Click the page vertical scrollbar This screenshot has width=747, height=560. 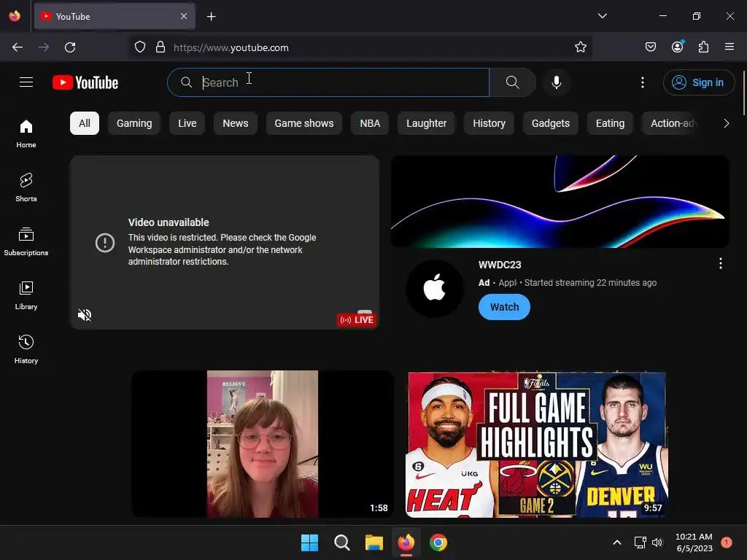743,93
